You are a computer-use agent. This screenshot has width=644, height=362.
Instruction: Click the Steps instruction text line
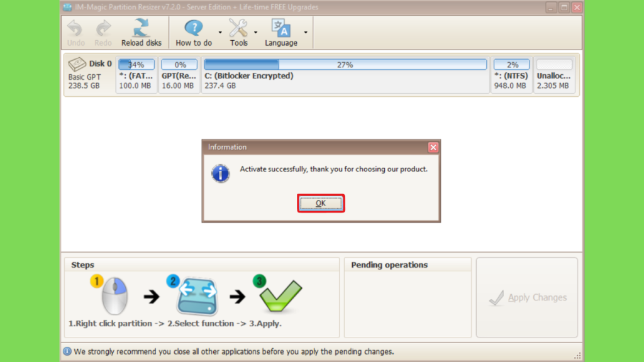coord(175,324)
